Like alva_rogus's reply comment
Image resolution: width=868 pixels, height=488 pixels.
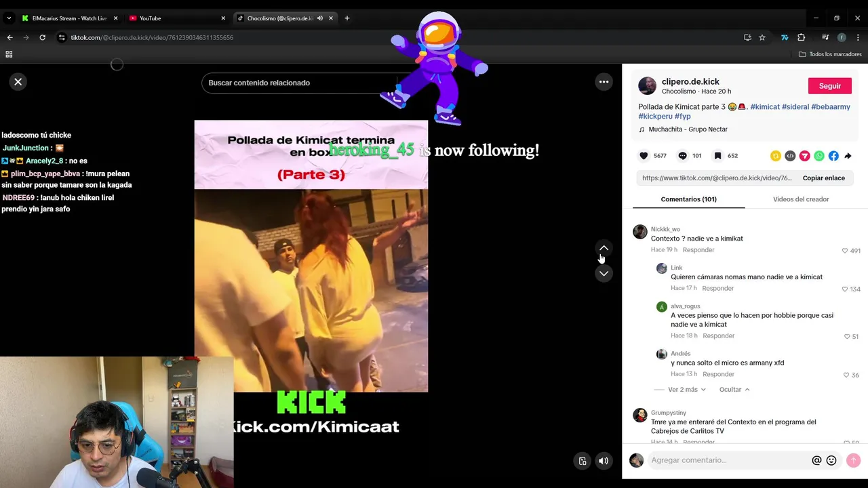click(x=847, y=337)
